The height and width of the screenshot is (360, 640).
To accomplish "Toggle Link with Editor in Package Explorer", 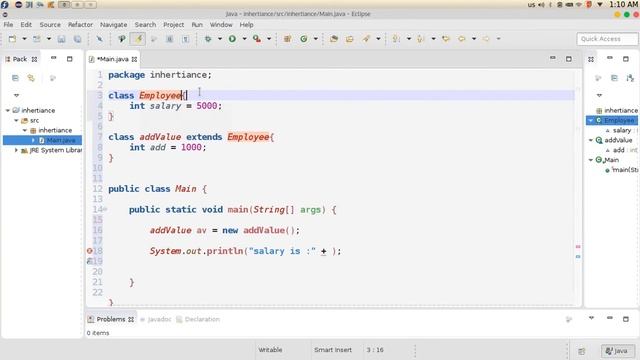I will point(31,78).
